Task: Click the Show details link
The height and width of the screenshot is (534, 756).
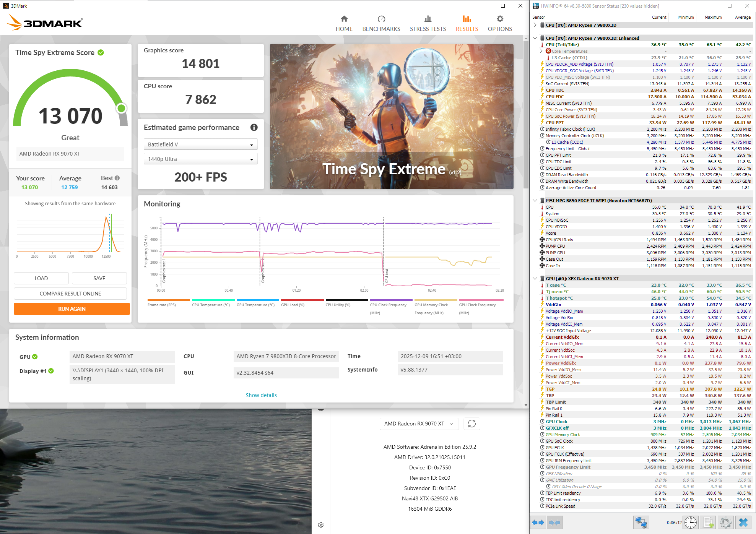Action: (261, 395)
